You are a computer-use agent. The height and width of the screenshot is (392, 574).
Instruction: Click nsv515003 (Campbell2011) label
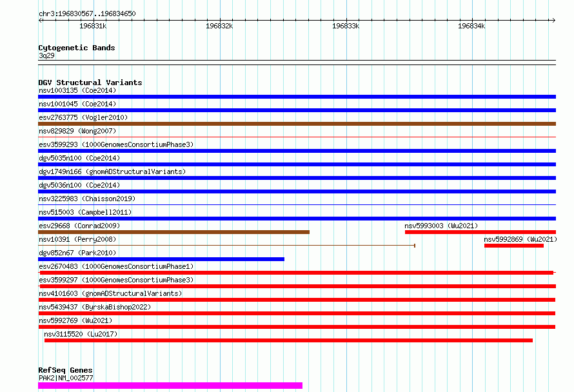[x=85, y=212]
